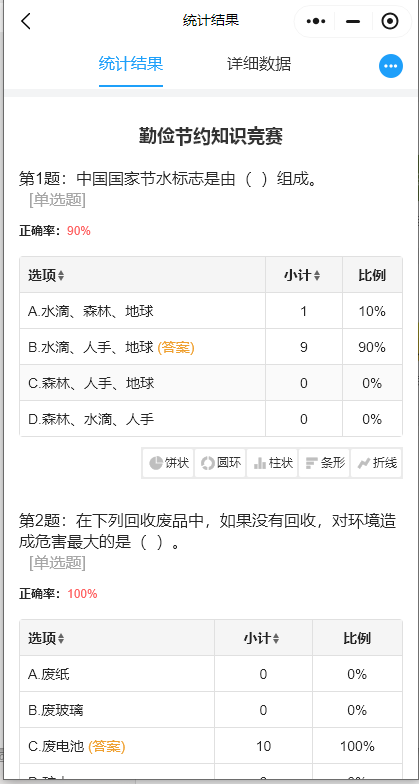Screen dimensions: 419x784
Task: Click the C.废电池 answer row
Action: [x=210, y=746]
